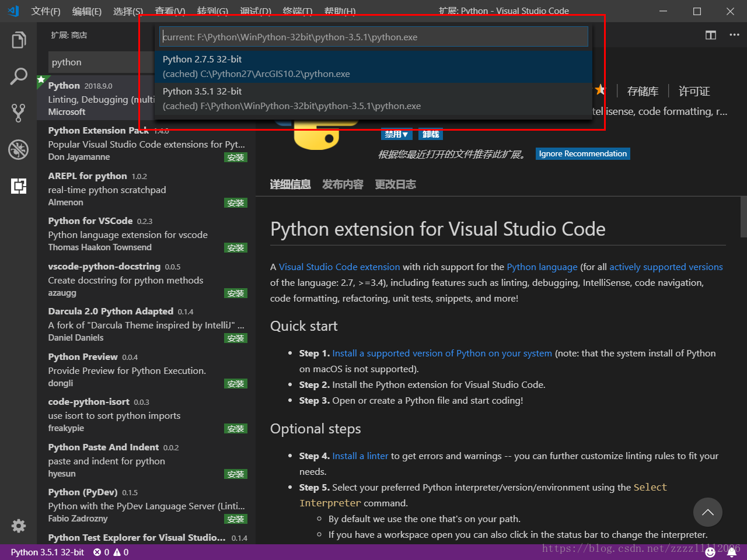The width and height of the screenshot is (747, 560).
Task: Switch to the 发布内容 tab
Action: point(343,185)
